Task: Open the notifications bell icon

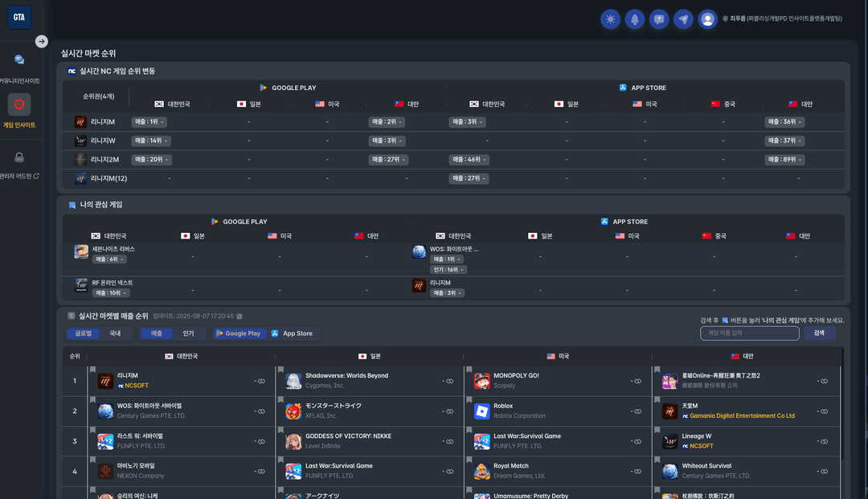Action: [635, 19]
